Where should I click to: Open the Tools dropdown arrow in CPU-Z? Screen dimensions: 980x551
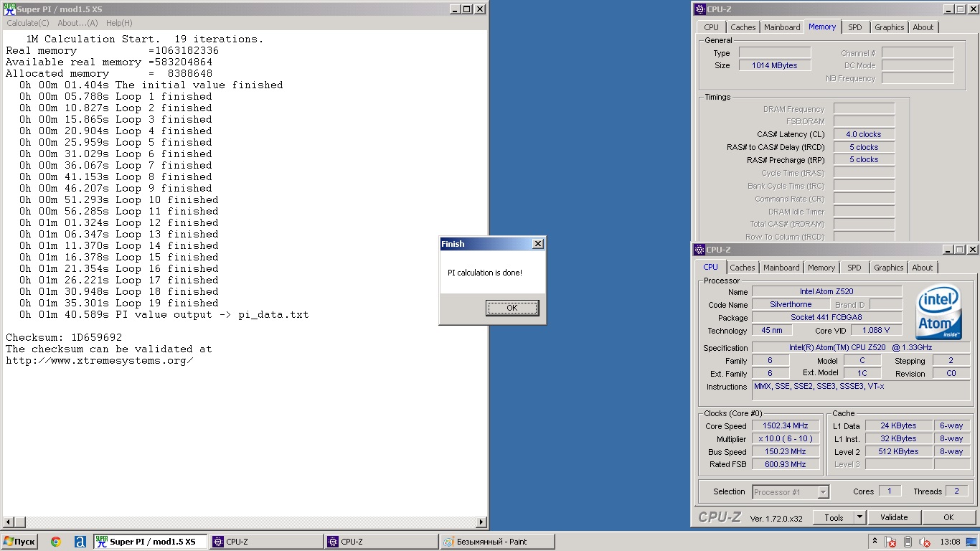(x=859, y=517)
